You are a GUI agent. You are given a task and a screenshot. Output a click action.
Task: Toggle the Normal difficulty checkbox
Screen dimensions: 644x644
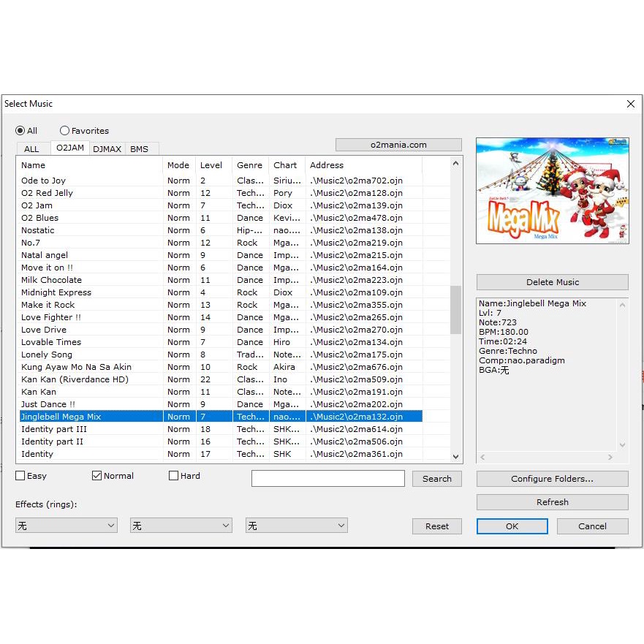[96, 476]
